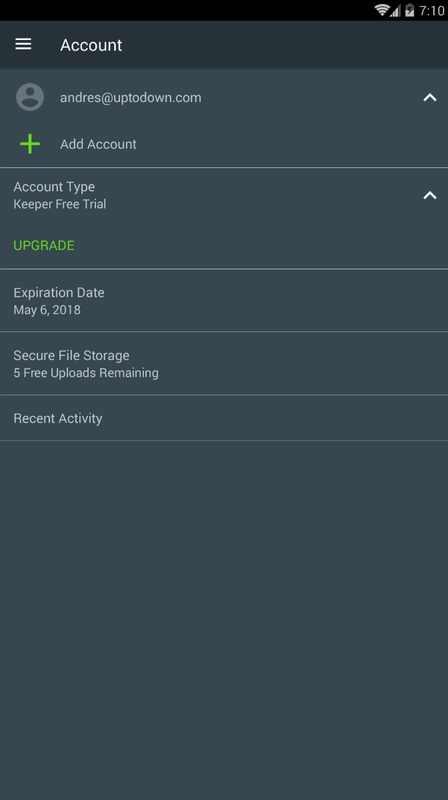Tap the Account title in header
448x800 pixels.
[x=91, y=45]
